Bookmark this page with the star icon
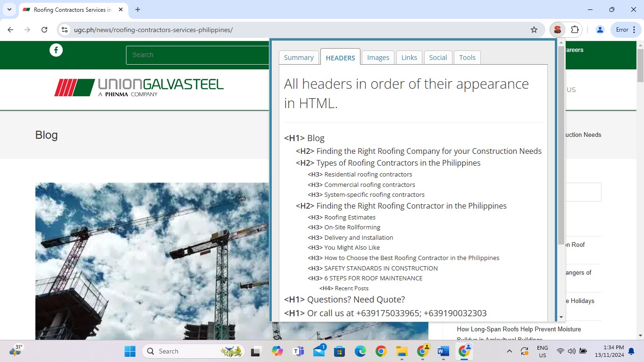Viewport: 644px width, 362px height. (x=534, y=30)
